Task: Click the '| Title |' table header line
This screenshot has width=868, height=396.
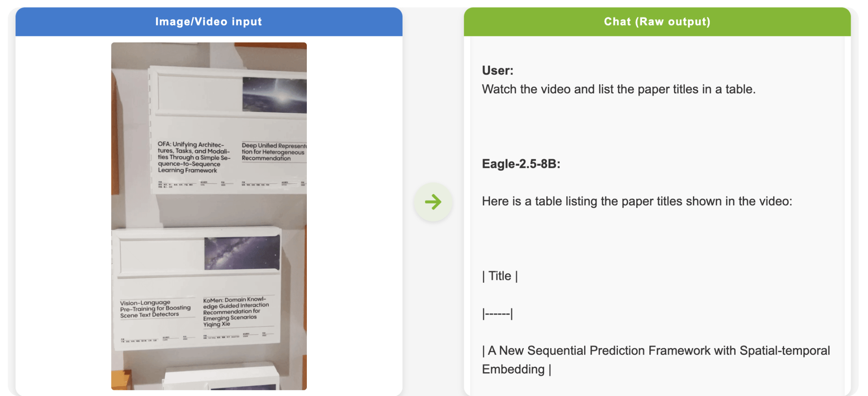Action: click(x=500, y=276)
